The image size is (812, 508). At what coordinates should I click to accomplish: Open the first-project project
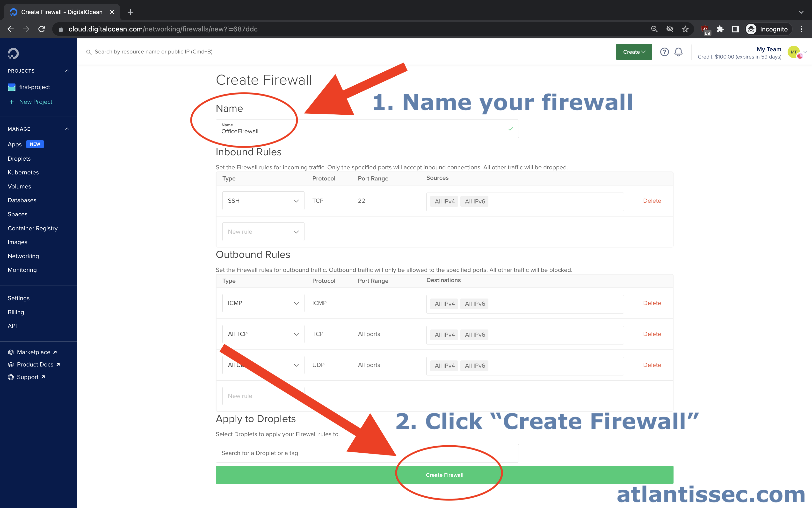(34, 87)
